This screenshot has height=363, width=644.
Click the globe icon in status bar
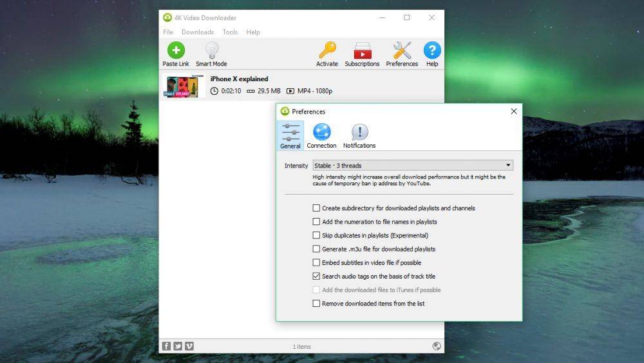[x=437, y=346]
